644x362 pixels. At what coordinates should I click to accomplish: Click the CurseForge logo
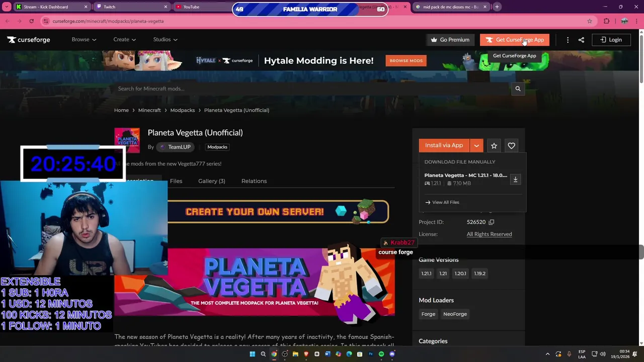coord(29,40)
